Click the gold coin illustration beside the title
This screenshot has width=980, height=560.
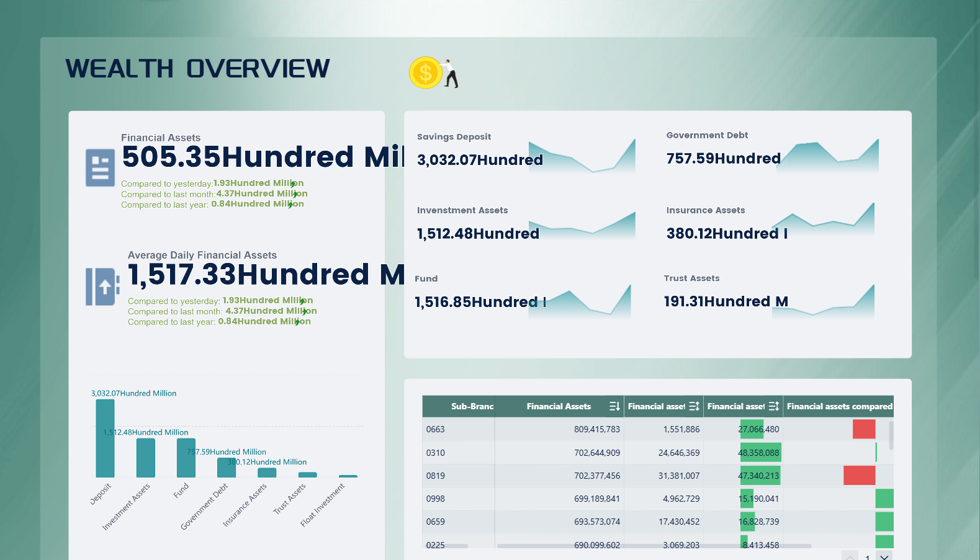pos(425,73)
